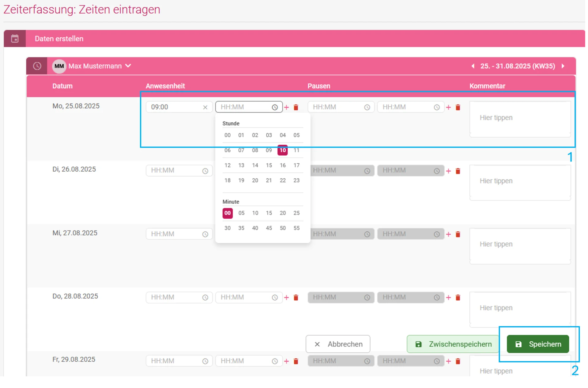Viewport: 588px width, 388px height.
Task: Pick minute 55 in the Minute grid
Action: [296, 228]
